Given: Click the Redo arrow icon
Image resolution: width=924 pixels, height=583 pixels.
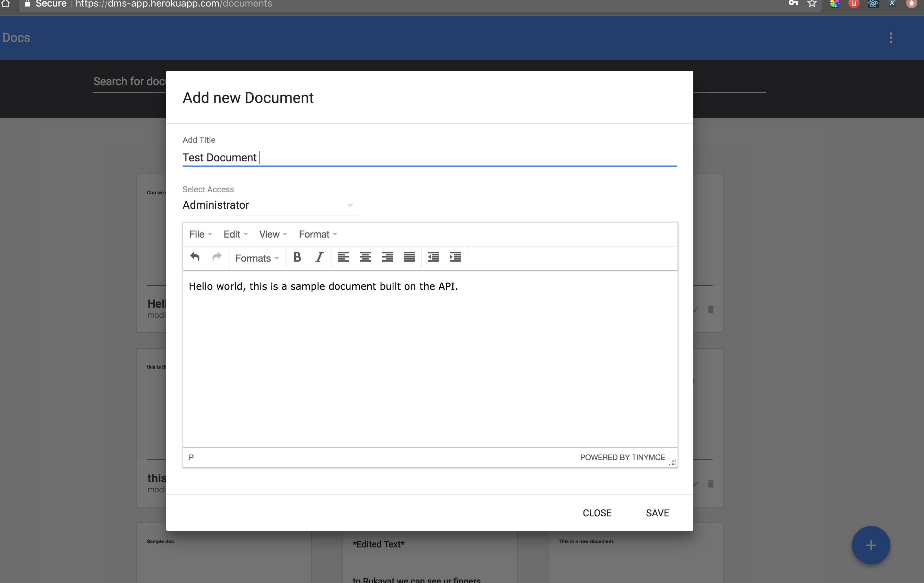Looking at the screenshot, I should [x=216, y=257].
